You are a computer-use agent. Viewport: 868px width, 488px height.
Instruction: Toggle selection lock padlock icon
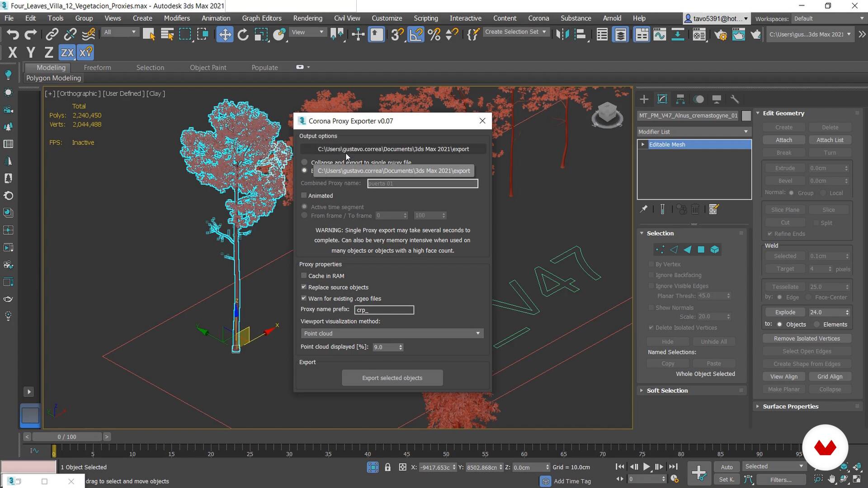click(x=387, y=467)
